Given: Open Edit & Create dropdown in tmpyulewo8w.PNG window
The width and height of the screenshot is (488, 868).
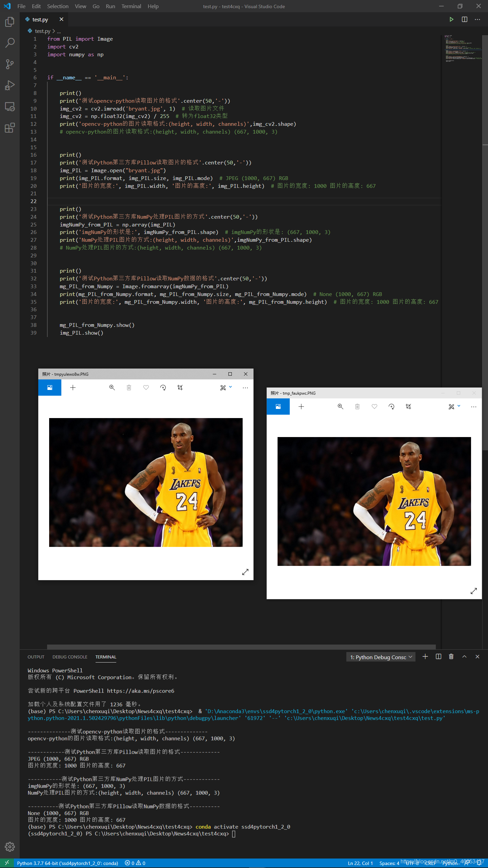Looking at the screenshot, I should tap(226, 388).
